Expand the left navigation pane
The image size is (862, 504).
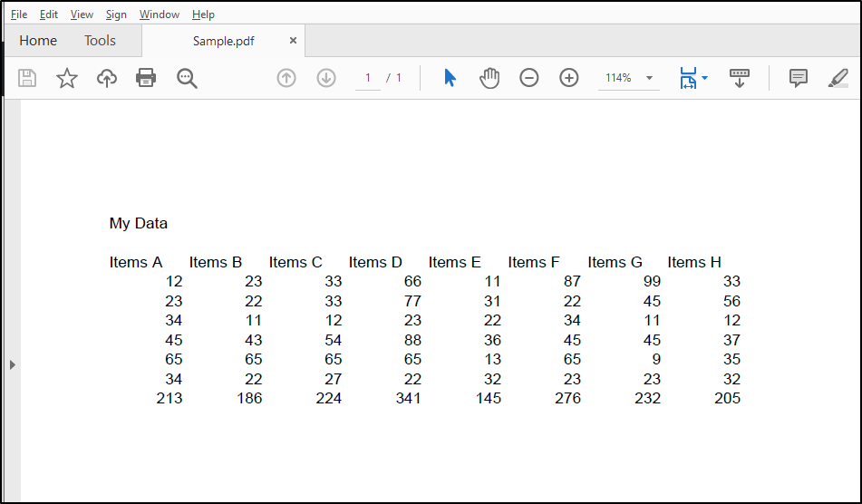pyautogui.click(x=12, y=364)
